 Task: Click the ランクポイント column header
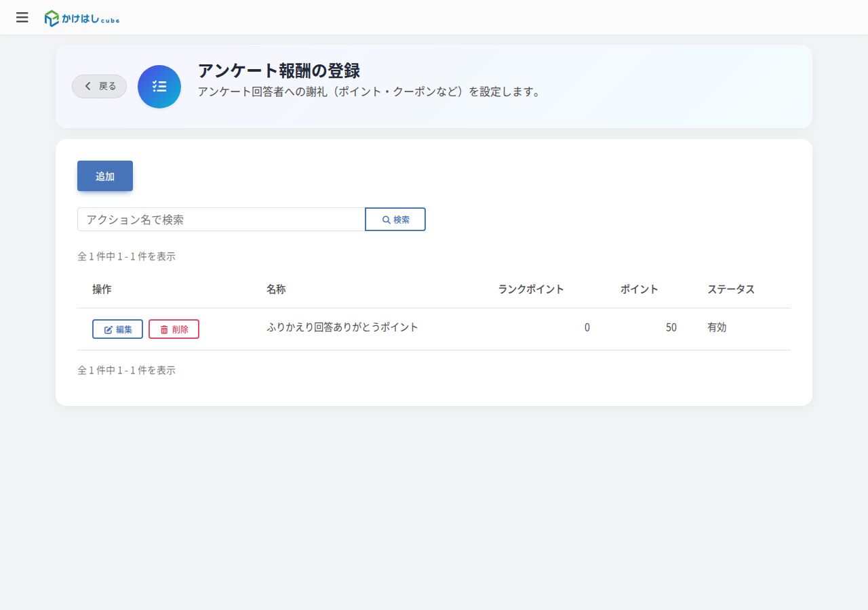[x=531, y=289]
